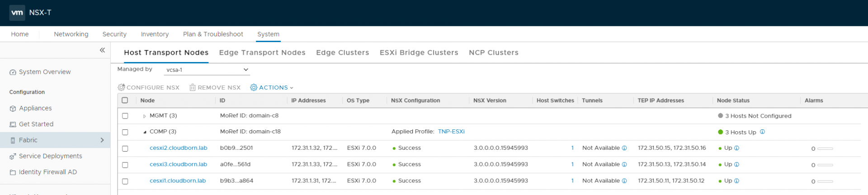Image resolution: width=868 pixels, height=195 pixels.
Task: Click info icon next to 3 Hosts Up
Action: 762,132
